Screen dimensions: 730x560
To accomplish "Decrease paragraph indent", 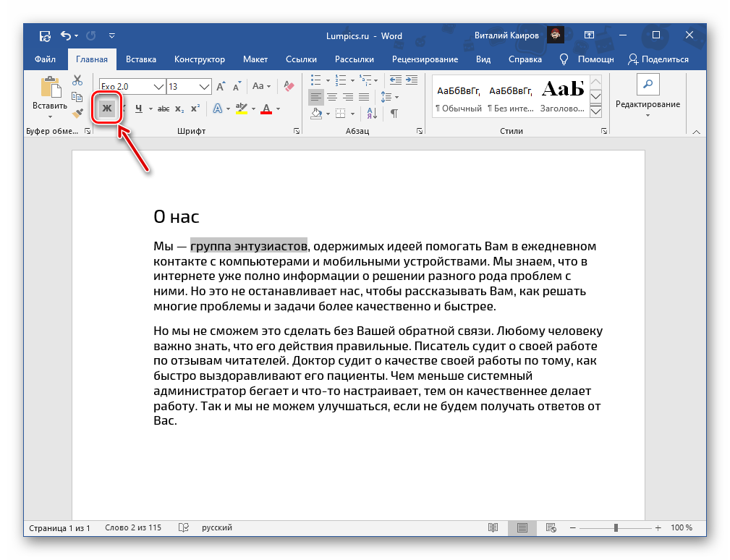I will 396,80.
